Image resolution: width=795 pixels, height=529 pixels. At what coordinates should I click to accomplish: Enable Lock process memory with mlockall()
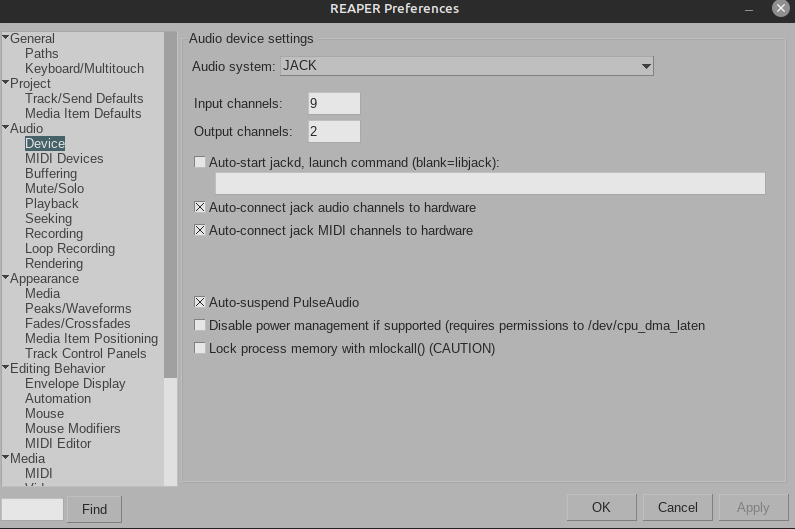(x=200, y=348)
